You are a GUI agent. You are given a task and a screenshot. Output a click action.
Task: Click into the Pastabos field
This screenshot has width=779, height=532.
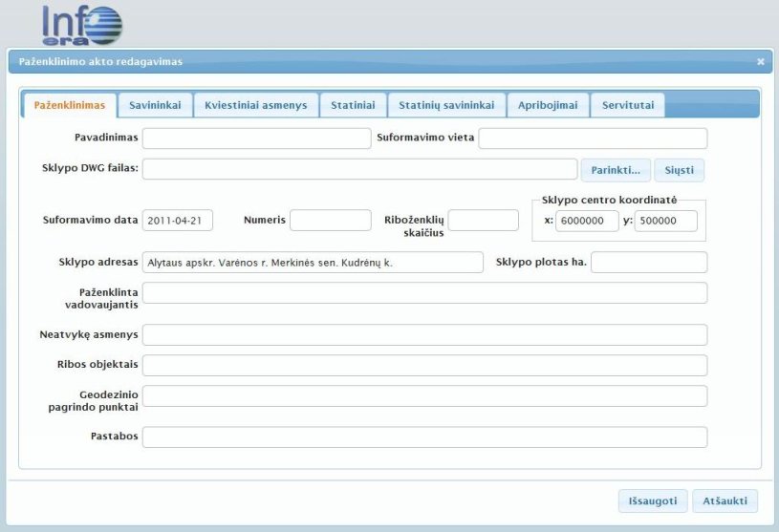pyautogui.click(x=424, y=437)
